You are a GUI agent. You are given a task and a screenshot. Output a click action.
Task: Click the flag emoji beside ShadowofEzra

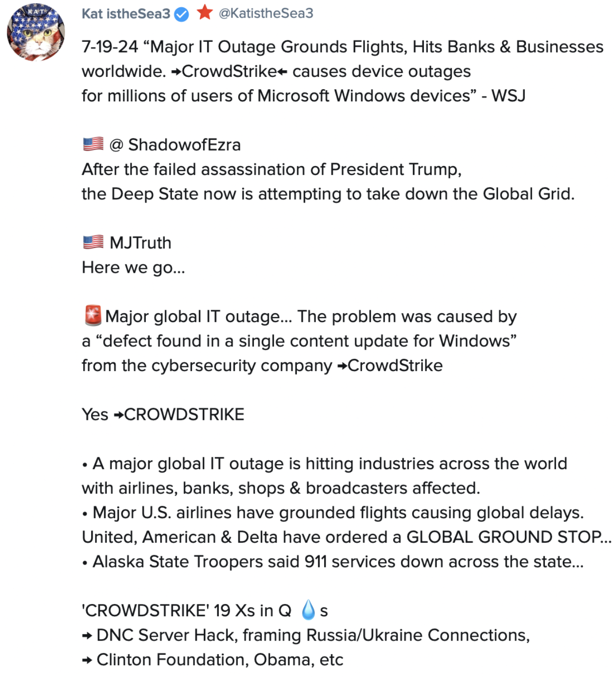(93, 144)
